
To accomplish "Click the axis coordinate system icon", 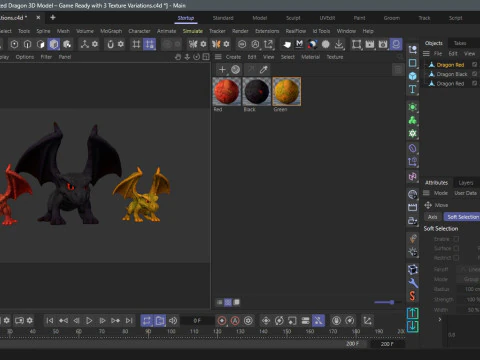I will [85, 44].
